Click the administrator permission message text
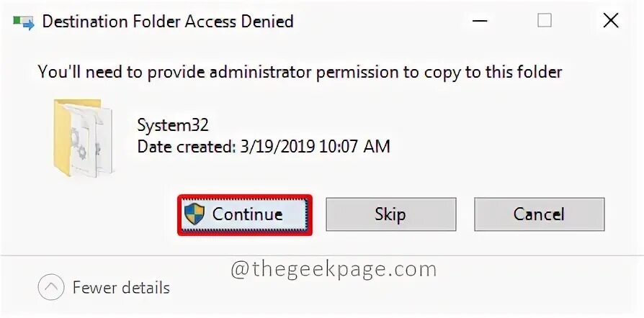 [300, 72]
